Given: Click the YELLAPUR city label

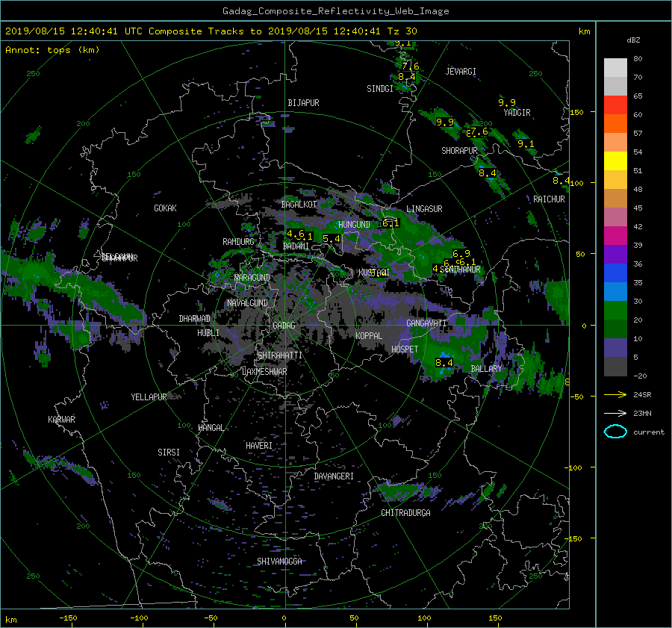Looking at the screenshot, I should [149, 397].
